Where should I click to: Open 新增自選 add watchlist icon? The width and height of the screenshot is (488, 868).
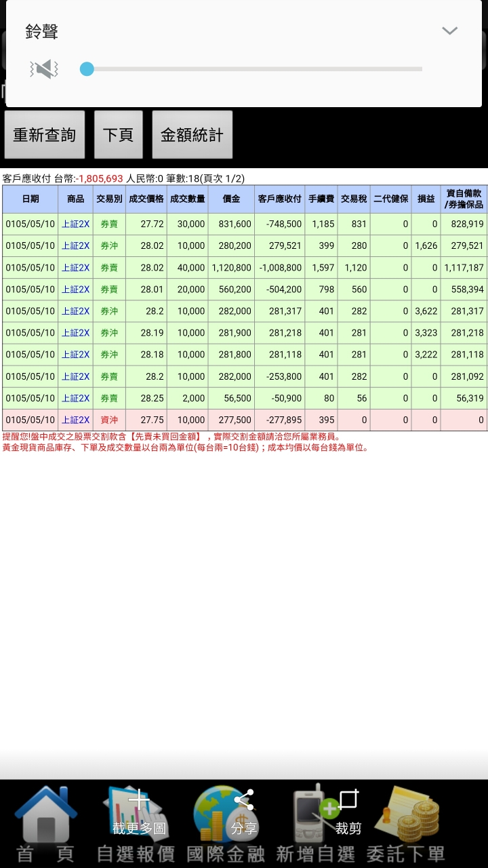coord(316,824)
